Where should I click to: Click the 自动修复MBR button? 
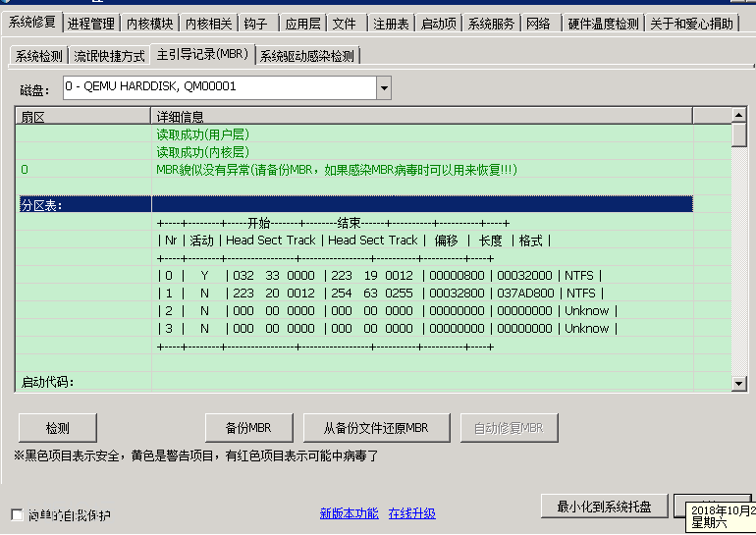(510, 428)
